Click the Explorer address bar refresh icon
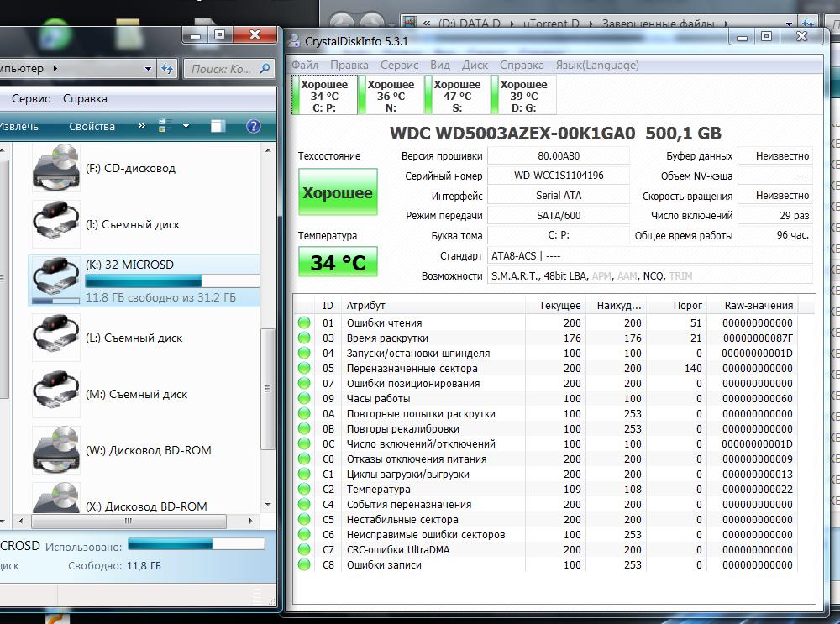 pos(168,69)
